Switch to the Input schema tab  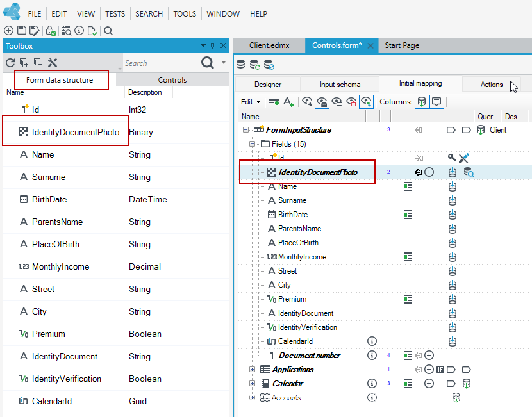340,85
